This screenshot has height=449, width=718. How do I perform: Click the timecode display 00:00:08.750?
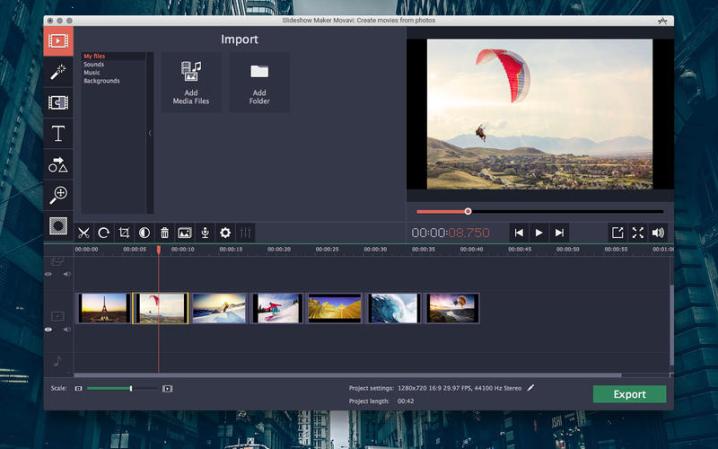tap(450, 233)
